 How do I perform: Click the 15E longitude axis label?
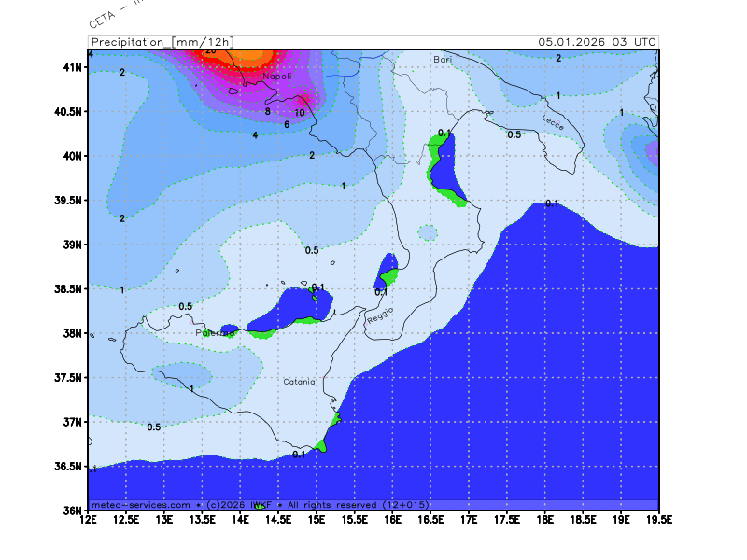click(x=317, y=520)
